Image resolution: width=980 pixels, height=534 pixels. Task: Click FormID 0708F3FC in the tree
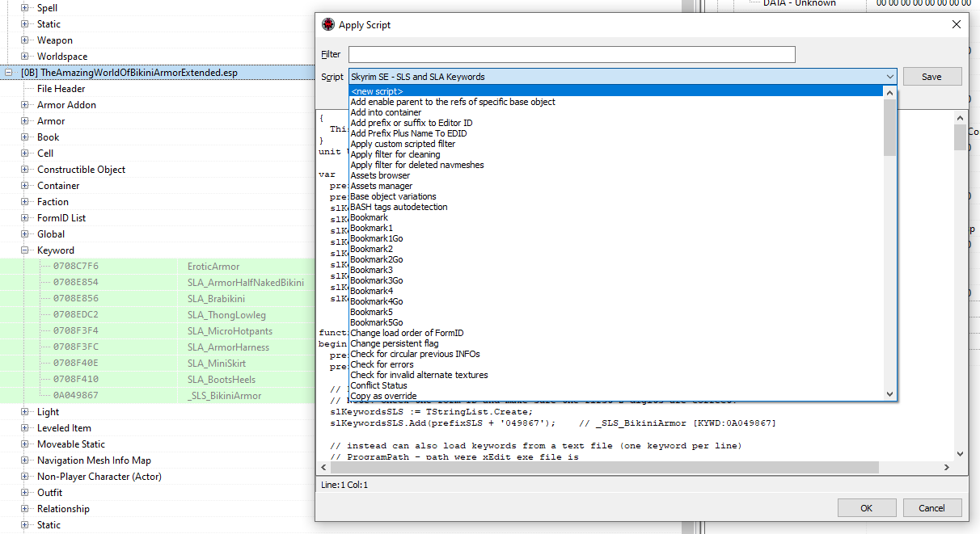[x=76, y=347]
